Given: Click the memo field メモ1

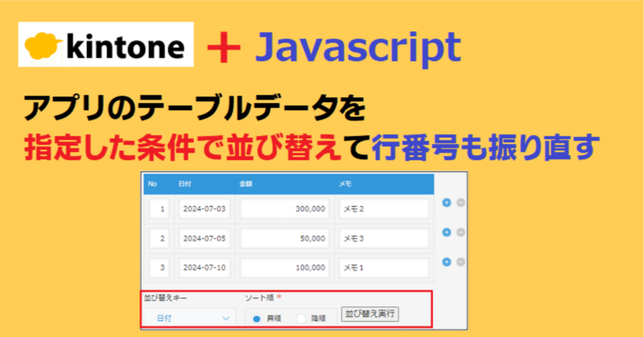Looking at the screenshot, I should (384, 268).
